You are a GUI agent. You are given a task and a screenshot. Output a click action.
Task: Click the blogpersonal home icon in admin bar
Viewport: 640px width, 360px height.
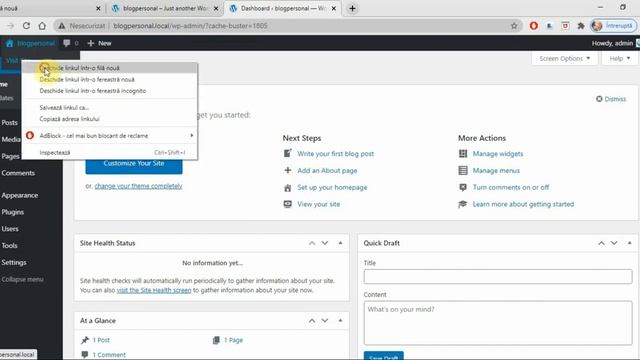click(x=10, y=43)
